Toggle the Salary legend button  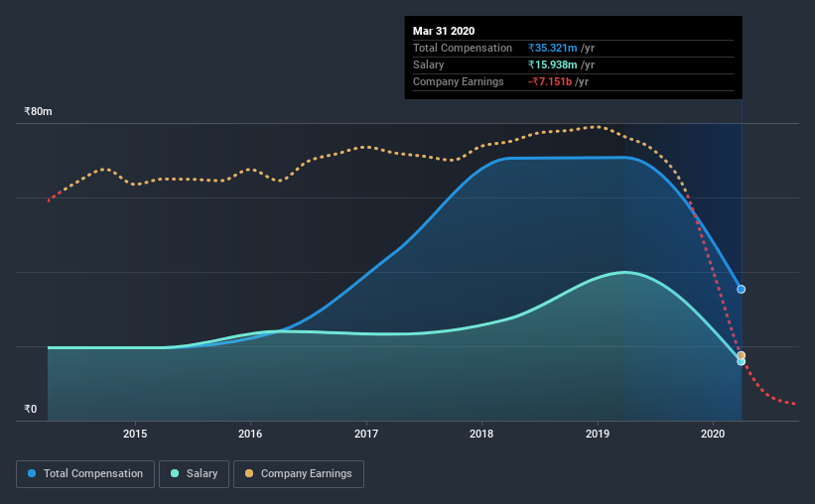(x=194, y=474)
